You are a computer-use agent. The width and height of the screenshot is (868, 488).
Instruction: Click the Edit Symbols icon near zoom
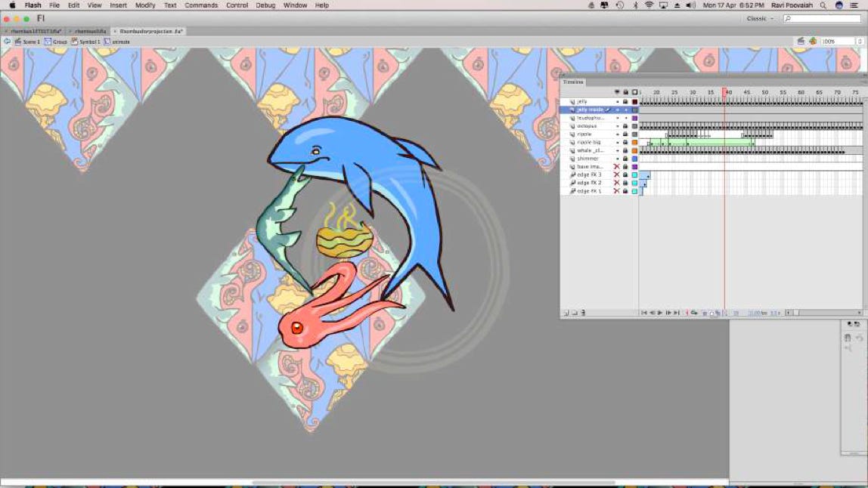[x=812, y=41]
